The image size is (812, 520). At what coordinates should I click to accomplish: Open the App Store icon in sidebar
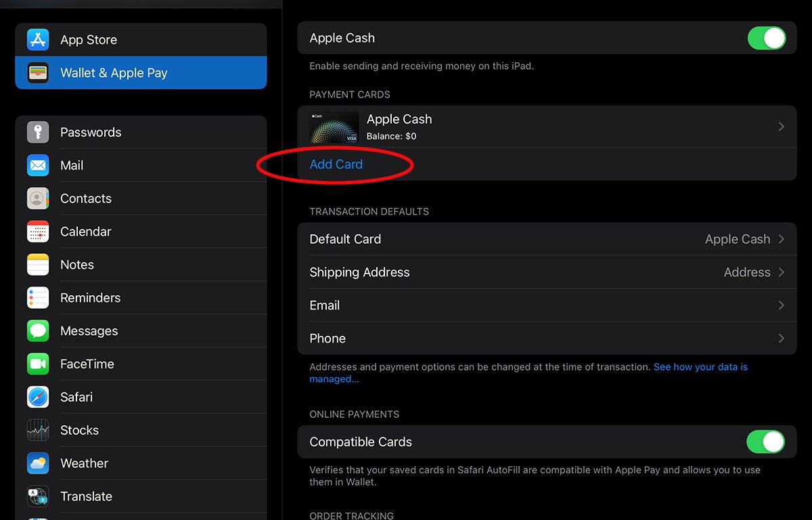tap(38, 40)
